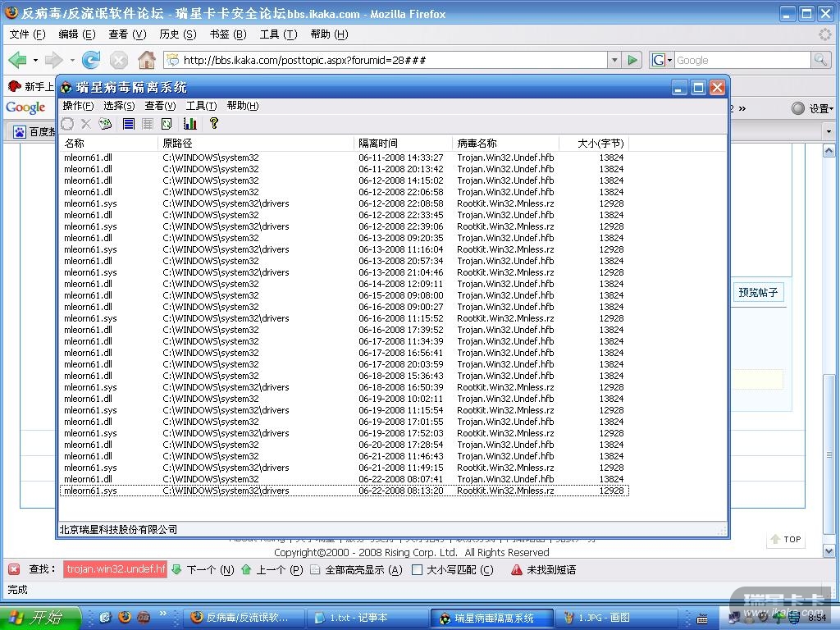840x630 pixels.
Task: Open the address bar history dropdown
Action: point(614,60)
